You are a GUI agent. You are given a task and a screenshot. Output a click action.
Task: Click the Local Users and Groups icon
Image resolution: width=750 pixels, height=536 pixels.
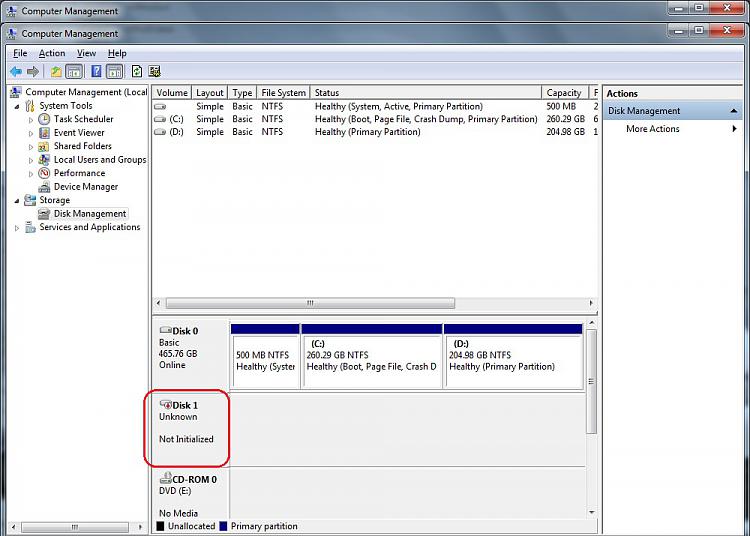pyautogui.click(x=44, y=160)
